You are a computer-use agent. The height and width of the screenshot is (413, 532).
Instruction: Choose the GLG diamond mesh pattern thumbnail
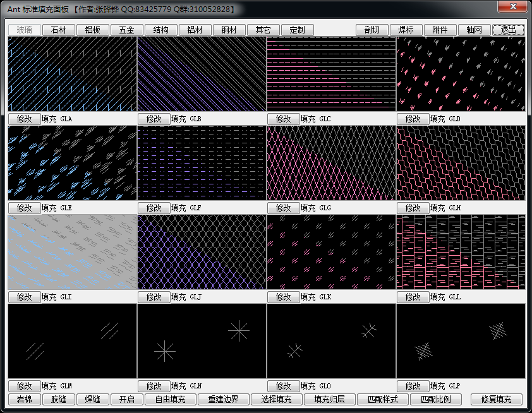click(331, 163)
